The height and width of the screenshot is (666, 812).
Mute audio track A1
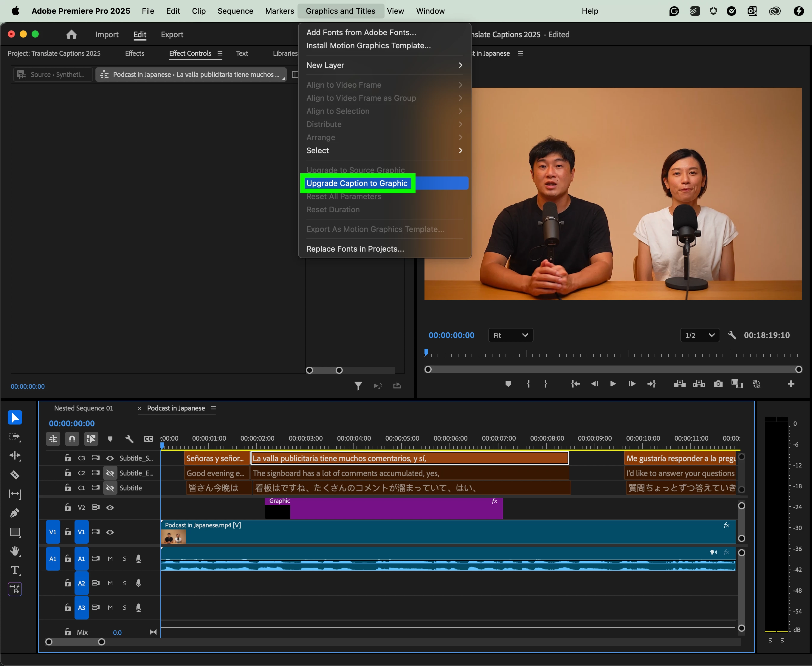(110, 559)
